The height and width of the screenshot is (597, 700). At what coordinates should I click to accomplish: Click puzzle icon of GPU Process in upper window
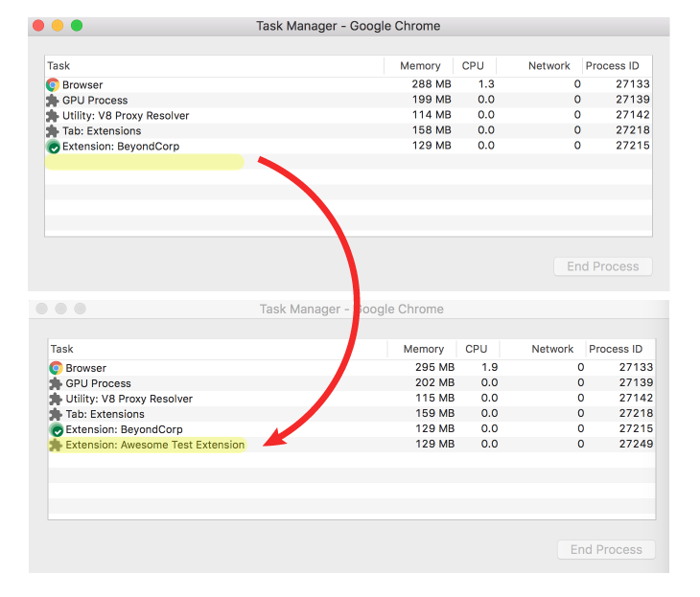(x=53, y=100)
